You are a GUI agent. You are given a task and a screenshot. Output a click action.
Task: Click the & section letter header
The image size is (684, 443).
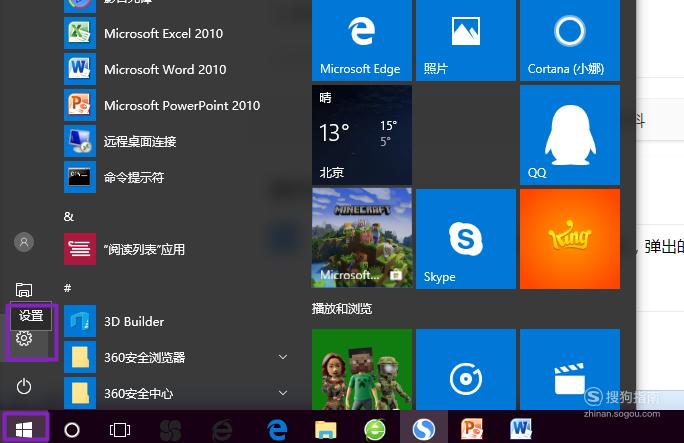click(x=68, y=216)
